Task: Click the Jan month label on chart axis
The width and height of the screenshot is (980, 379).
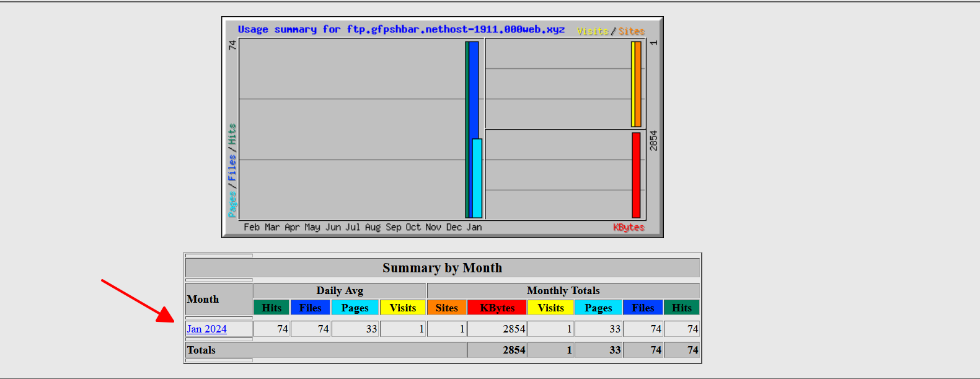Action: point(474,227)
